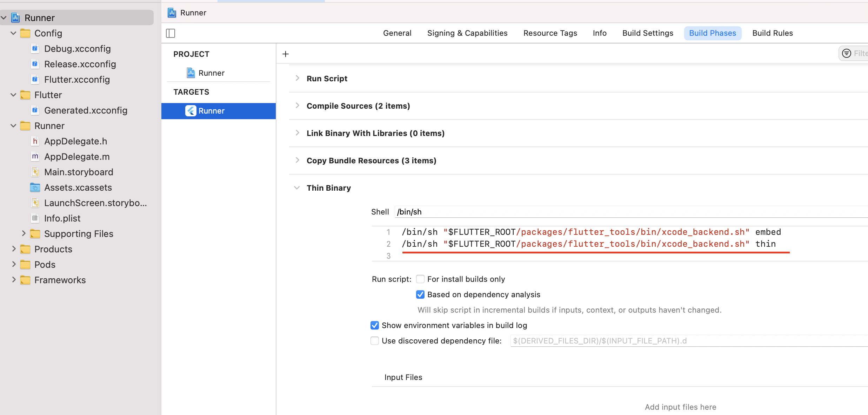Screen dimensions: 868x415
Task: Select Debug.xcconfig in the navigator
Action: coord(77,49)
